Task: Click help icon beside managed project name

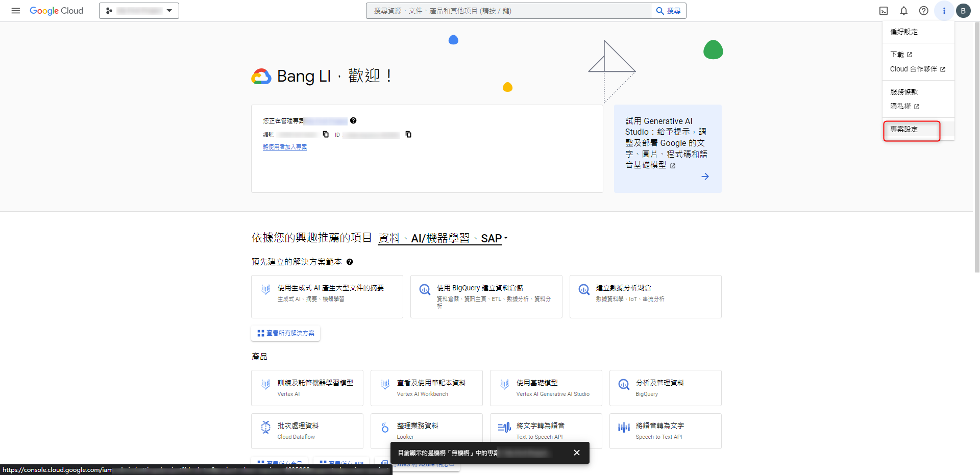Action: click(353, 121)
